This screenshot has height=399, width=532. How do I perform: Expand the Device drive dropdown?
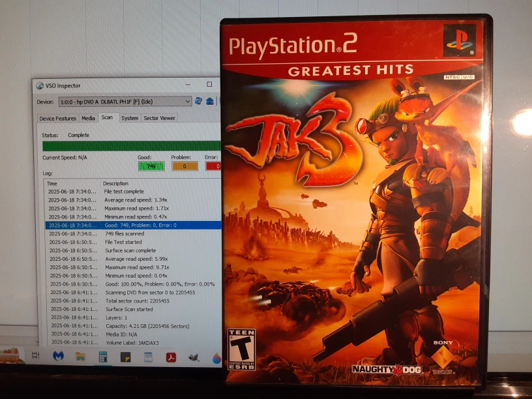[x=187, y=102]
